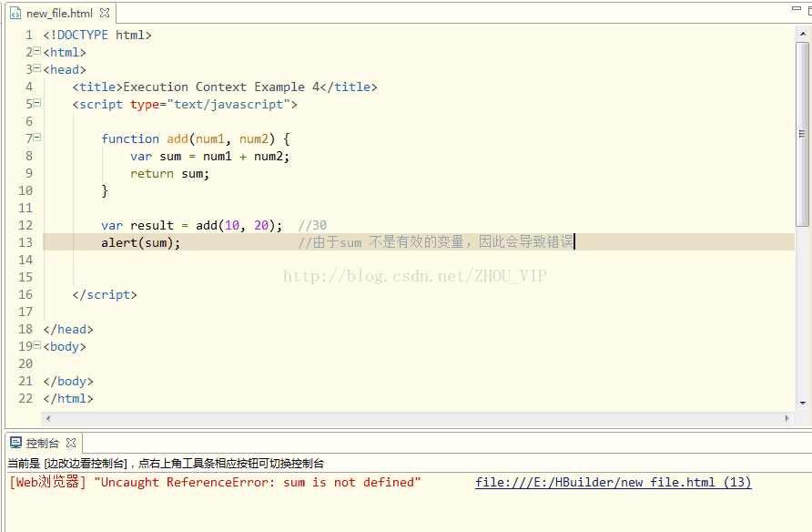Image resolution: width=812 pixels, height=532 pixels.
Task: Collapse the script tag fold on line 5
Action: point(36,103)
